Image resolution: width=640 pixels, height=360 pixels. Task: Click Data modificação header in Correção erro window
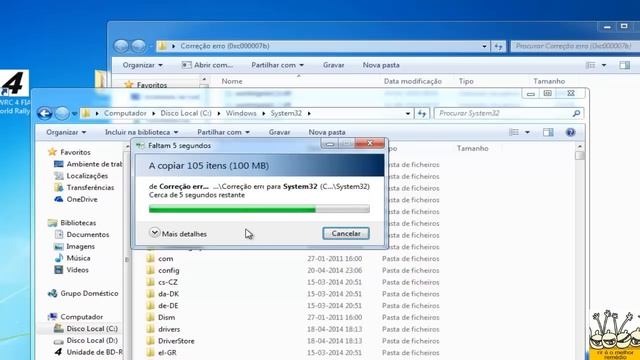click(x=413, y=81)
